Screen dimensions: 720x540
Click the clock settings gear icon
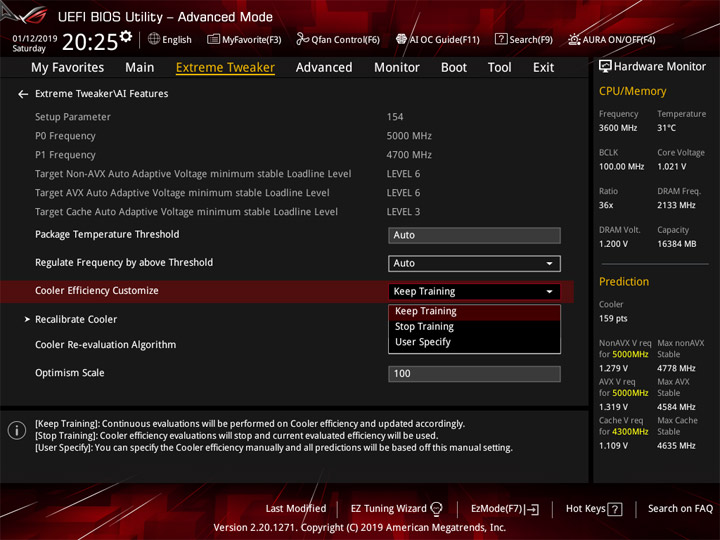[x=126, y=36]
